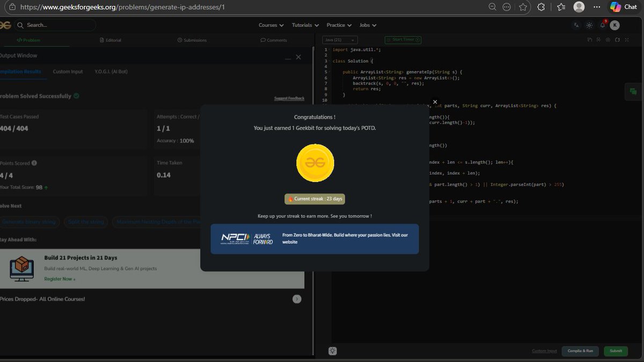Click the Accuracy : 100% text
644x362 pixels.
click(x=175, y=141)
